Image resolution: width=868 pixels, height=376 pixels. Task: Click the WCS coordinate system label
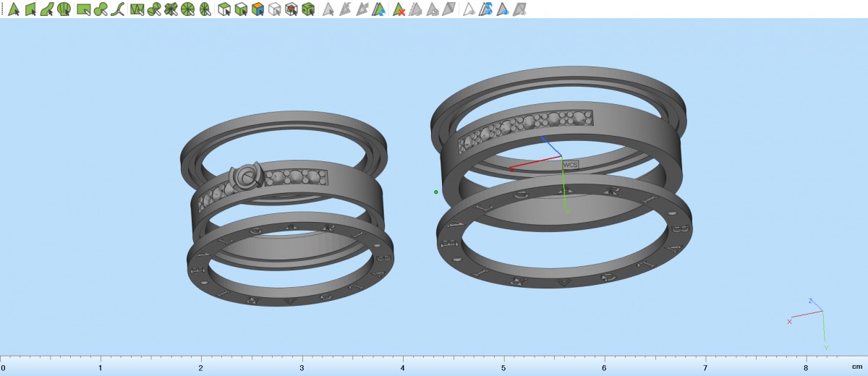tap(570, 165)
